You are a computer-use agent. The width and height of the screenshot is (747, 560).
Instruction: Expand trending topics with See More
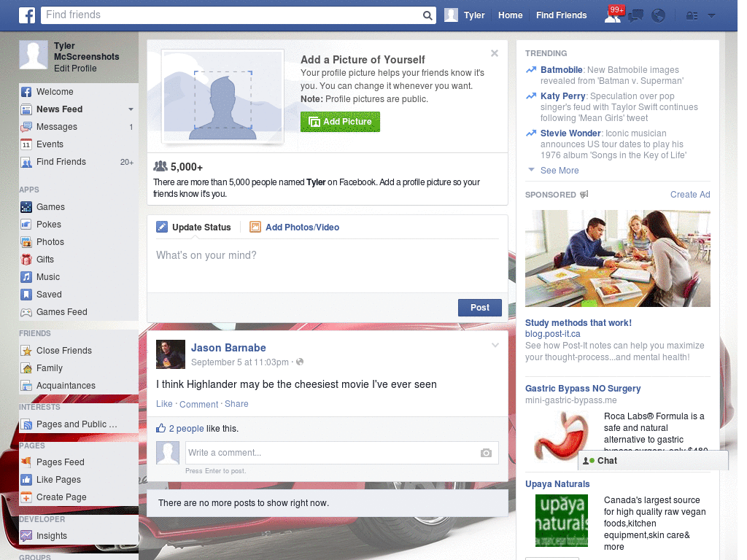tap(560, 171)
